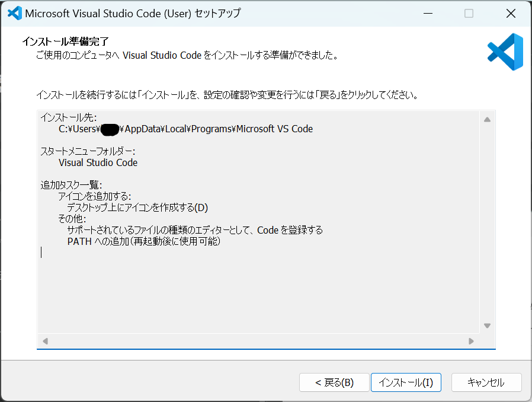Screen dimensions: 532x402
Task: Click the 'スタートメニューフォルダー:' label
Action: click(x=88, y=151)
